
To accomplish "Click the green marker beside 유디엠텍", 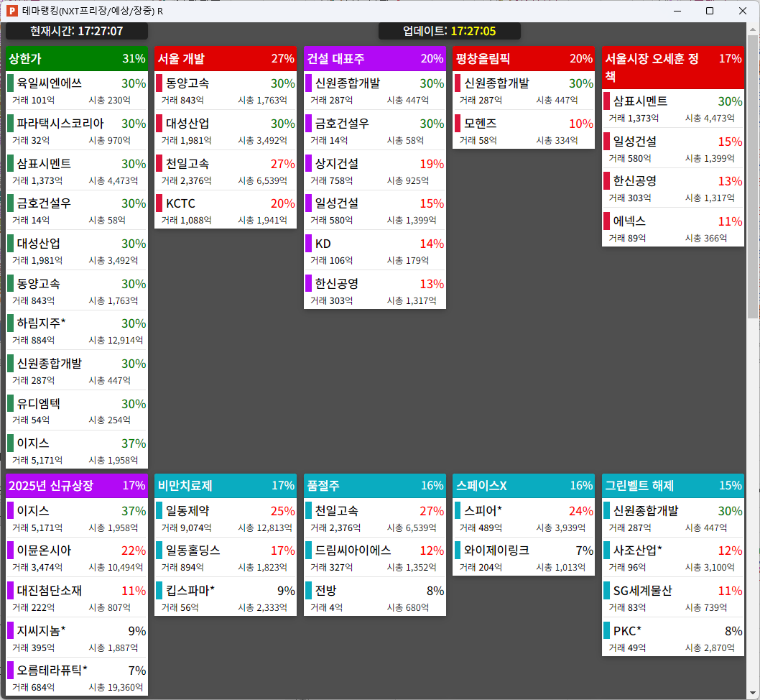I will click(x=10, y=404).
